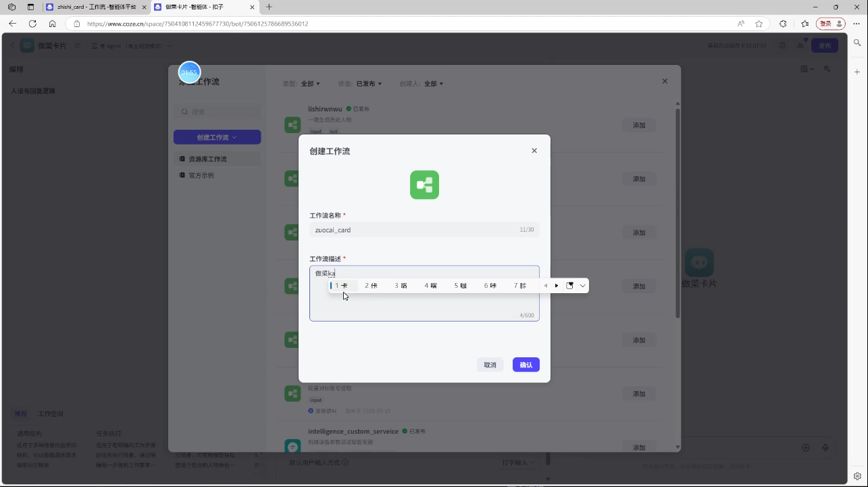The height and width of the screenshot is (487, 868).
Task: Open the IME emoji panel icon
Action: (569, 286)
